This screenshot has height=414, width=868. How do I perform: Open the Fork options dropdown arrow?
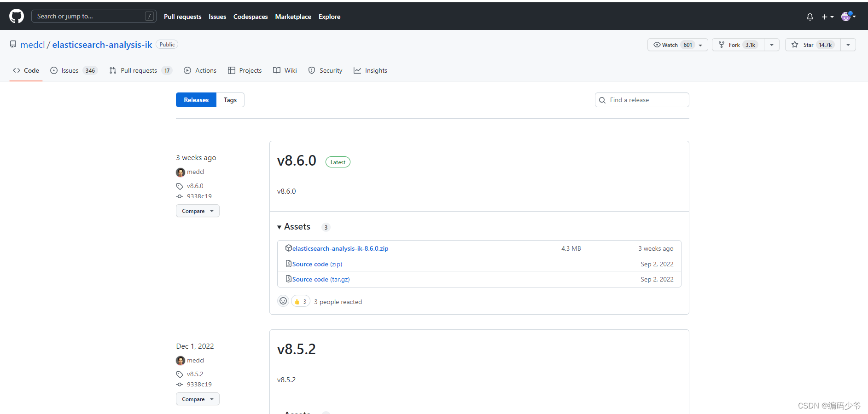pos(772,45)
